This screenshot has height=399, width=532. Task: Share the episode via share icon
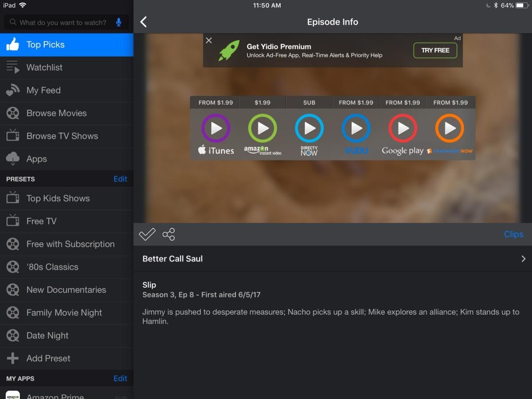point(168,234)
